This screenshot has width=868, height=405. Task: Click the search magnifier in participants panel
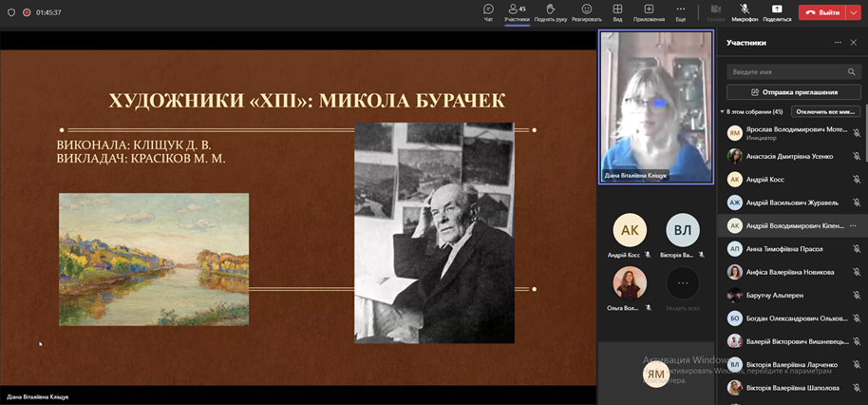pyautogui.click(x=851, y=72)
